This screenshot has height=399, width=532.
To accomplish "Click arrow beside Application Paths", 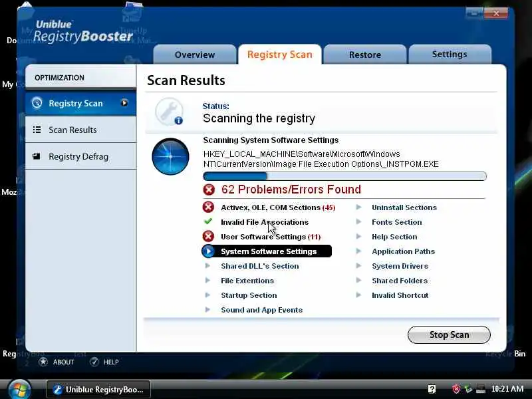I will [358, 251].
